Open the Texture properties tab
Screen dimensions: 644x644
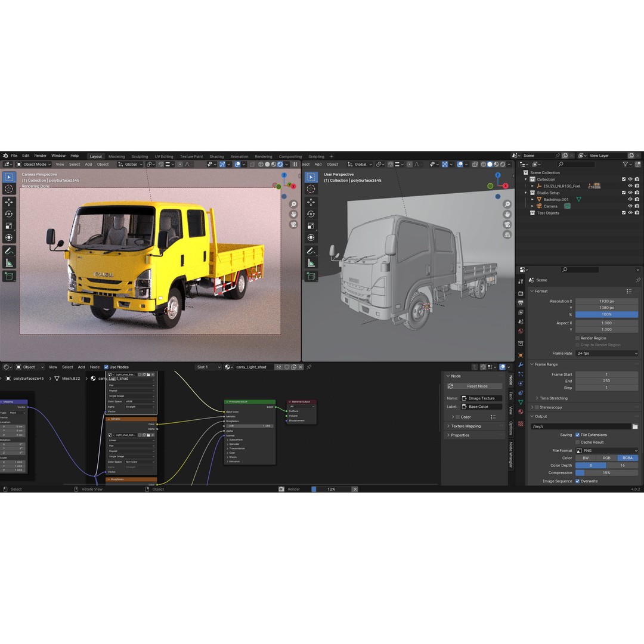pyautogui.click(x=521, y=424)
